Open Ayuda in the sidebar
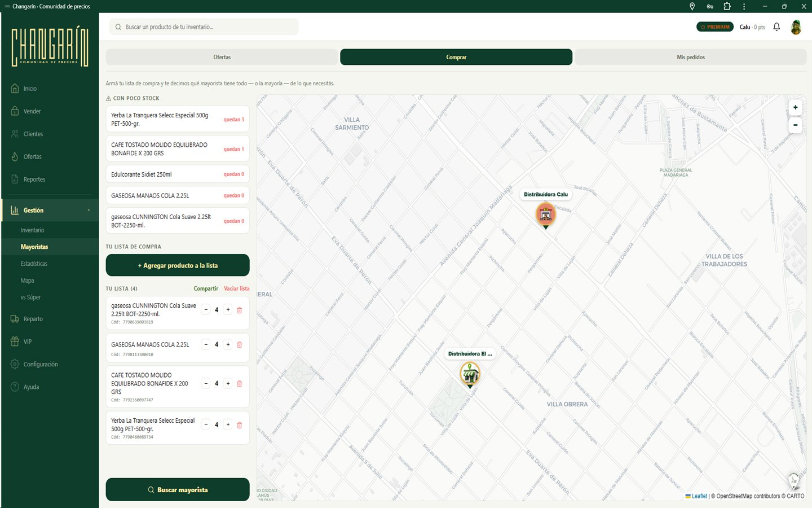 pyautogui.click(x=50, y=387)
